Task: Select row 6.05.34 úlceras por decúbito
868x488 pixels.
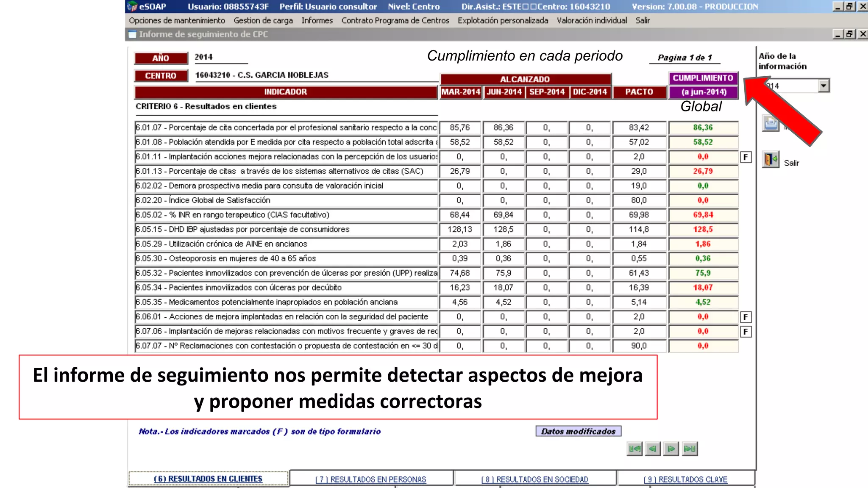Action: click(x=286, y=288)
